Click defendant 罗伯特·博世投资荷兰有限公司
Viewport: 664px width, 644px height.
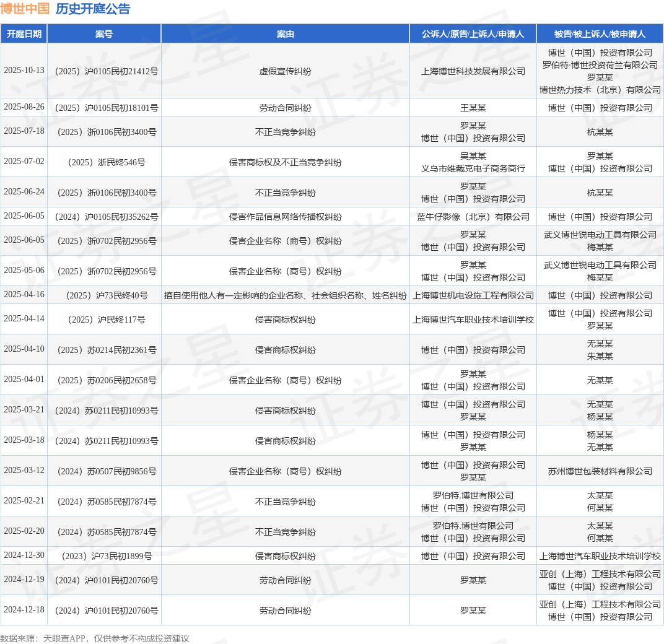click(600, 65)
